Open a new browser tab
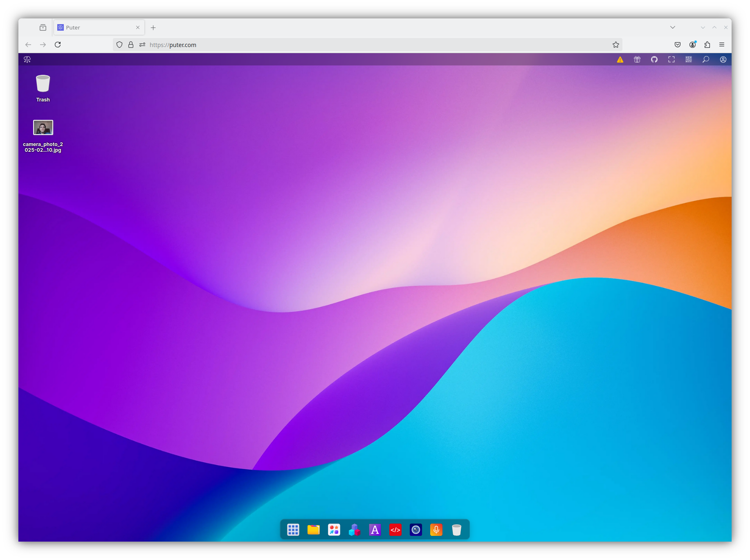The height and width of the screenshot is (560, 750). click(x=153, y=27)
